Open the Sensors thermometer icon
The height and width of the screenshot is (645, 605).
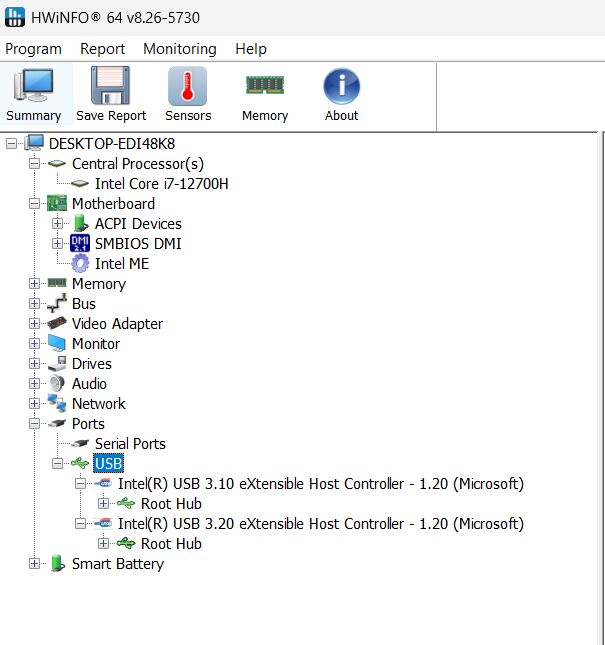click(x=188, y=86)
